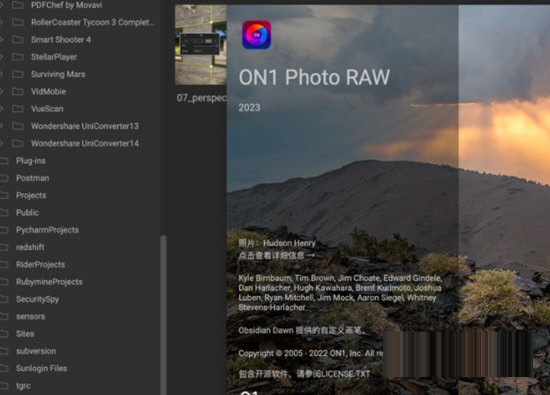Click the VueScan folder icon
The height and width of the screenshot is (395, 550).
pos(18,109)
